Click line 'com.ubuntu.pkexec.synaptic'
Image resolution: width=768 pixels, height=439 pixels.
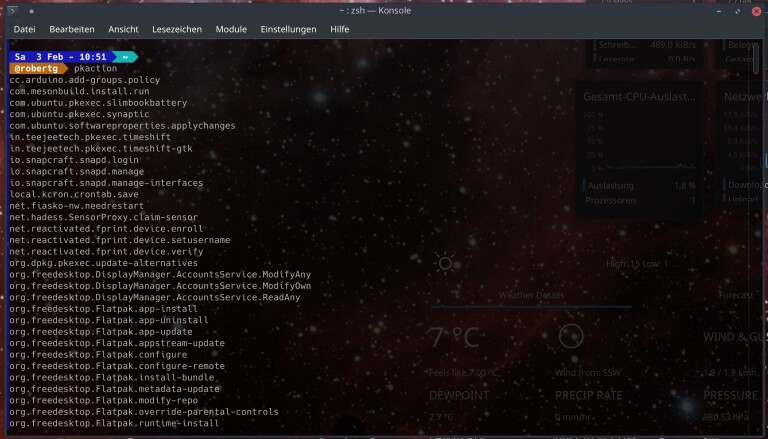click(79, 114)
